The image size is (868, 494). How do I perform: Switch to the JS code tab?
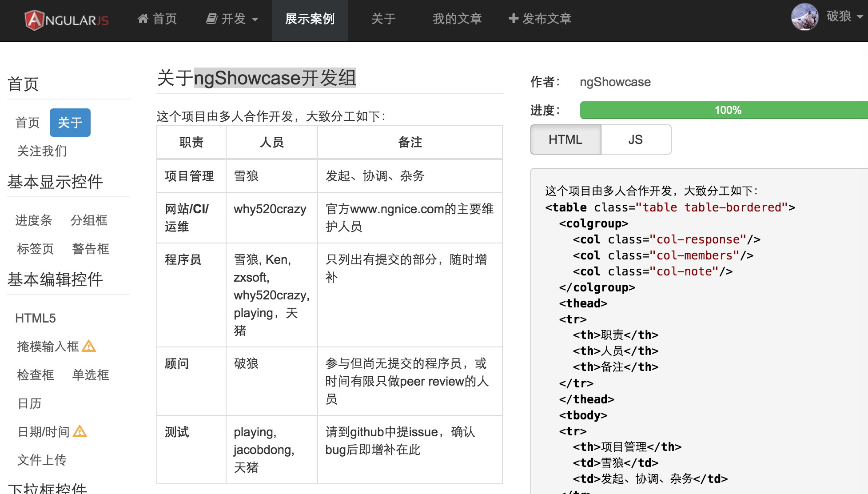pos(636,139)
